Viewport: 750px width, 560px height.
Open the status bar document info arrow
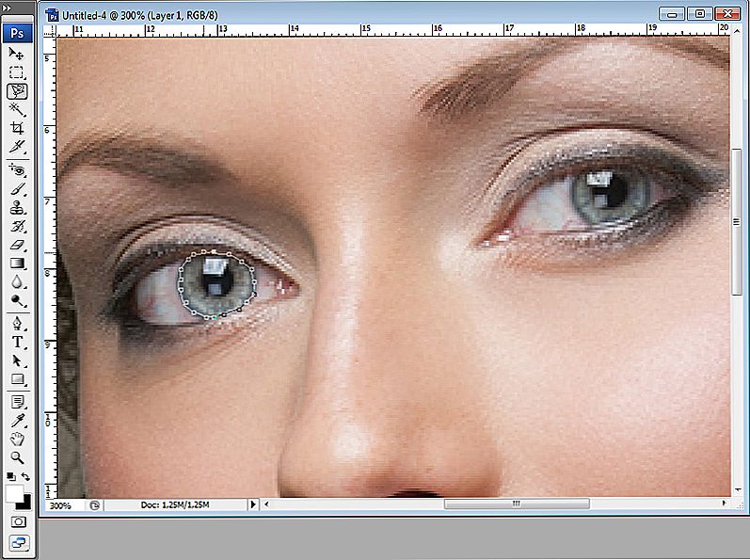pos(252,505)
